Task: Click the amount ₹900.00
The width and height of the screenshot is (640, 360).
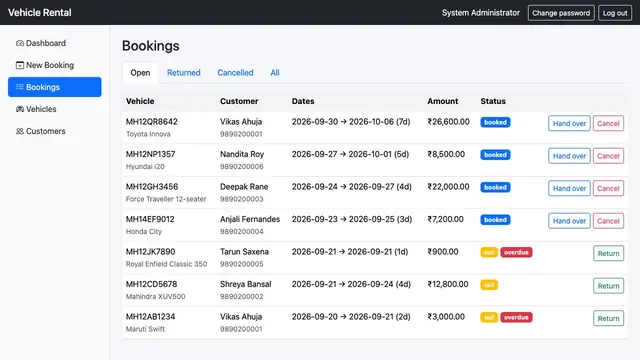Action: click(x=442, y=251)
